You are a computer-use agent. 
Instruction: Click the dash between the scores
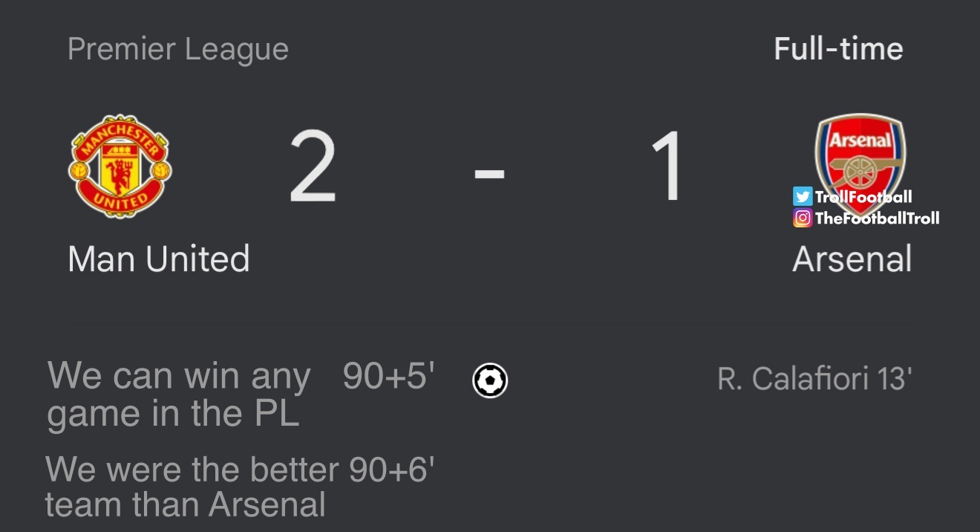tap(489, 173)
